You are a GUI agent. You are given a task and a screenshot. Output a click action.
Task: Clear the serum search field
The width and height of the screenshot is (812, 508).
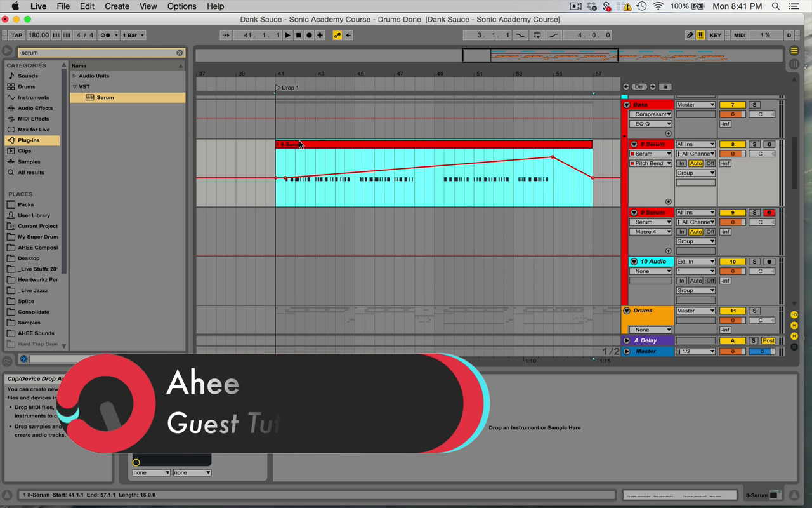pos(180,53)
